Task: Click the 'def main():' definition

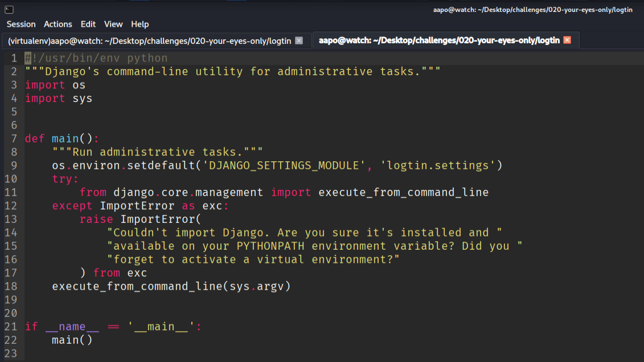Action: pos(62,139)
